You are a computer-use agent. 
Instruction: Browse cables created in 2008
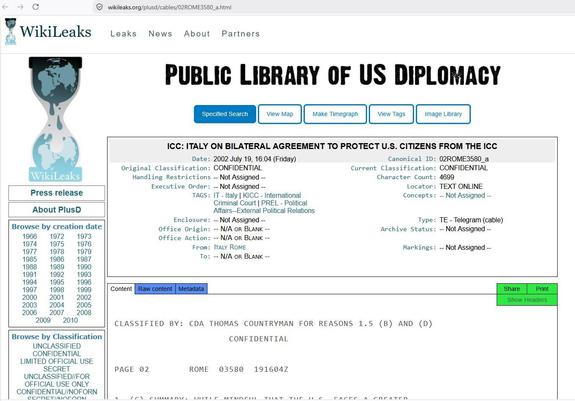click(x=84, y=313)
